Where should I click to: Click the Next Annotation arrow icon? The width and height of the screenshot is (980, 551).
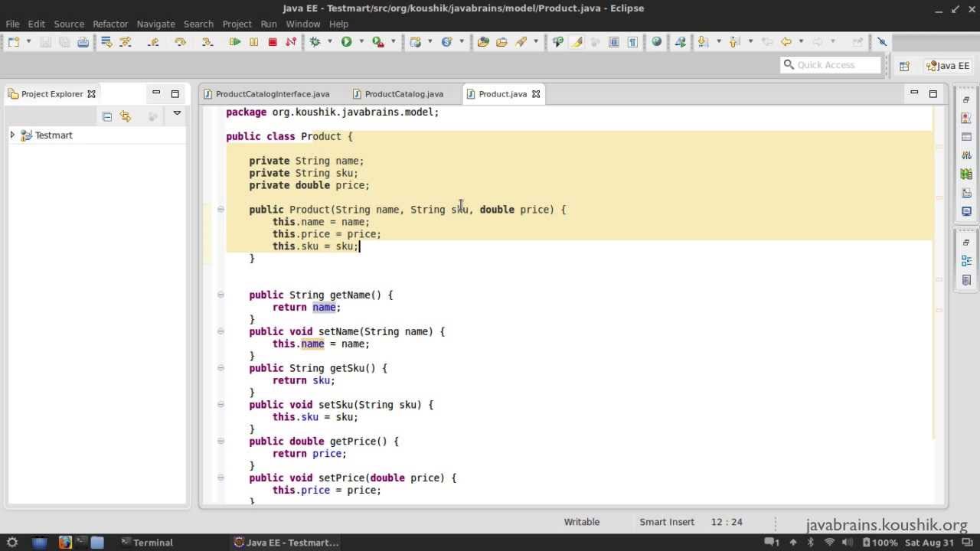click(703, 42)
